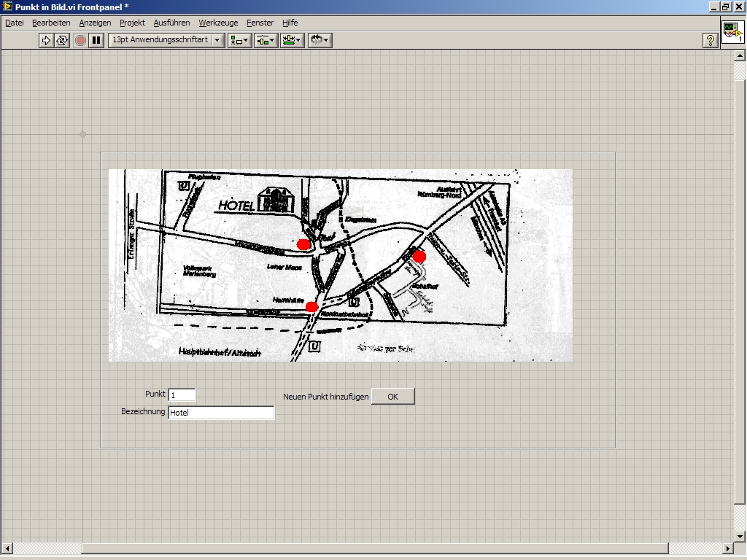The height and width of the screenshot is (560, 747).
Task: Open the Resize Objects dropdown
Action: [292, 41]
